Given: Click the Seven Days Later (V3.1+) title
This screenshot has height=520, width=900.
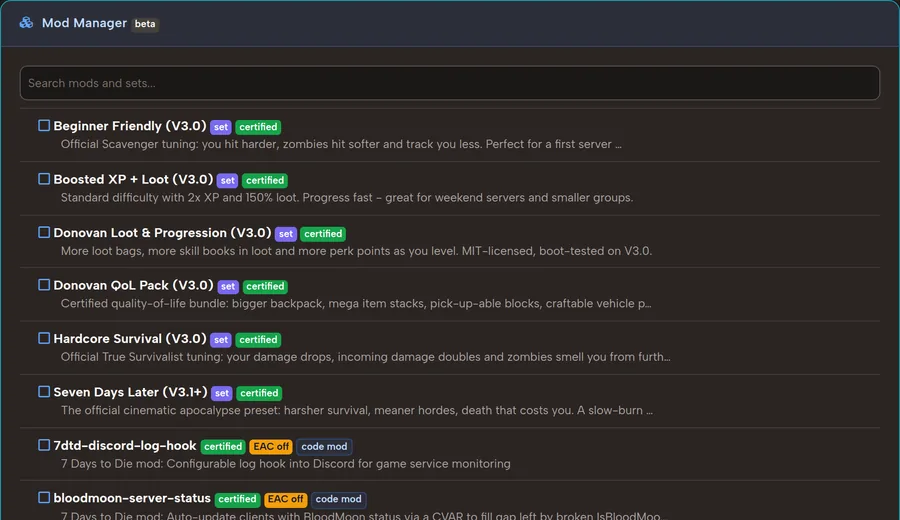Looking at the screenshot, I should (130, 393).
